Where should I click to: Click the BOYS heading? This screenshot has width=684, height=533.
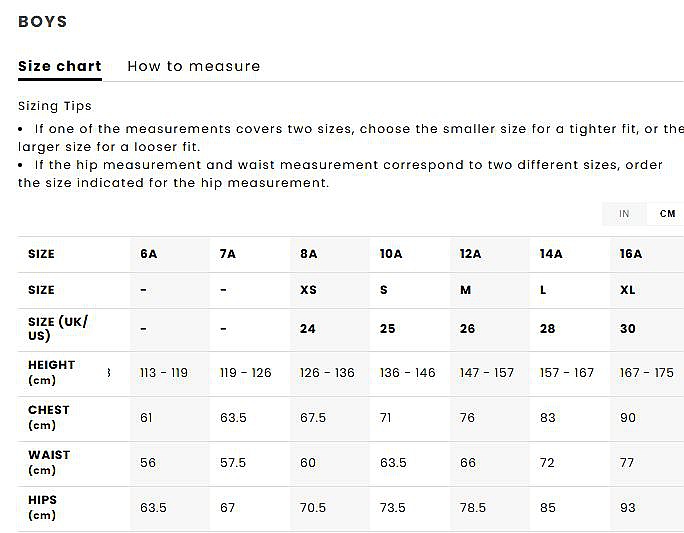43,21
